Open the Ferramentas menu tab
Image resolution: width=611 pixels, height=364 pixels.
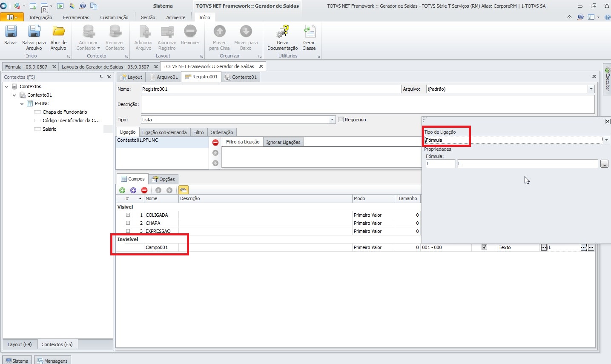pyautogui.click(x=76, y=17)
